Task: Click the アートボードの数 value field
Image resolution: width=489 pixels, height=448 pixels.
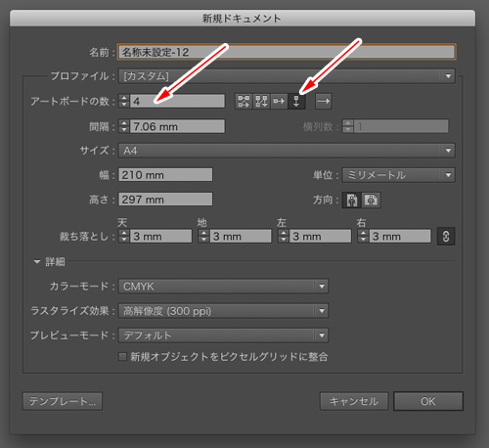Action: pyautogui.click(x=177, y=101)
